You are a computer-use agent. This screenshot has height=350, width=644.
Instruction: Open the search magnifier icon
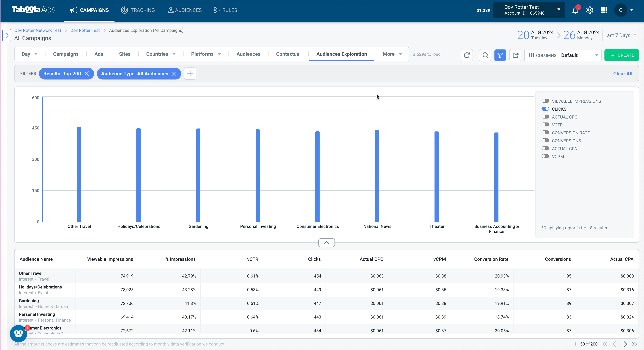[x=485, y=55]
